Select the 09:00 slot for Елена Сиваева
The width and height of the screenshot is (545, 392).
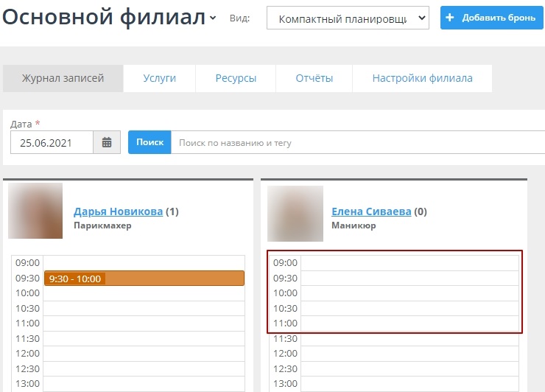click(x=409, y=263)
